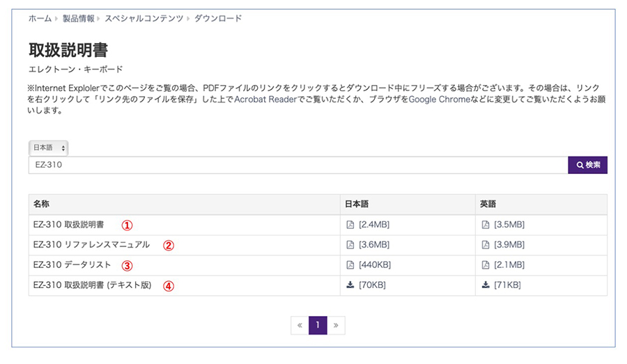Click the Acrobat Reader link in notice
The image size is (627, 364).
(x=265, y=99)
